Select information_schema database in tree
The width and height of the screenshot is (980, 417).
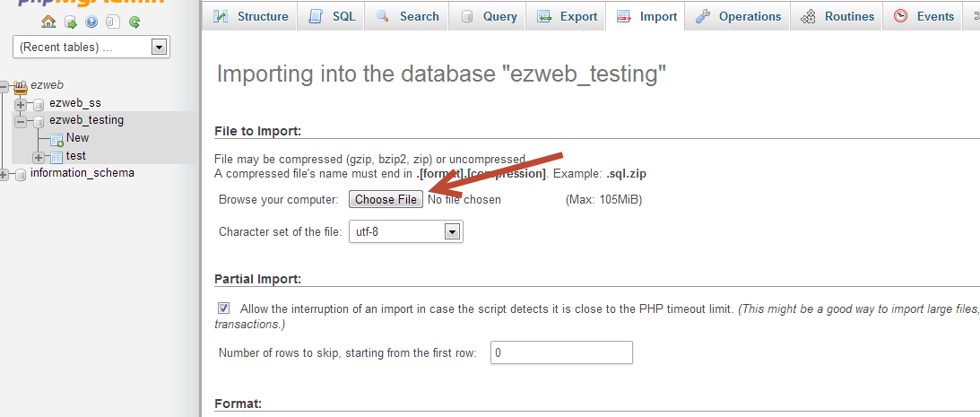(x=82, y=173)
